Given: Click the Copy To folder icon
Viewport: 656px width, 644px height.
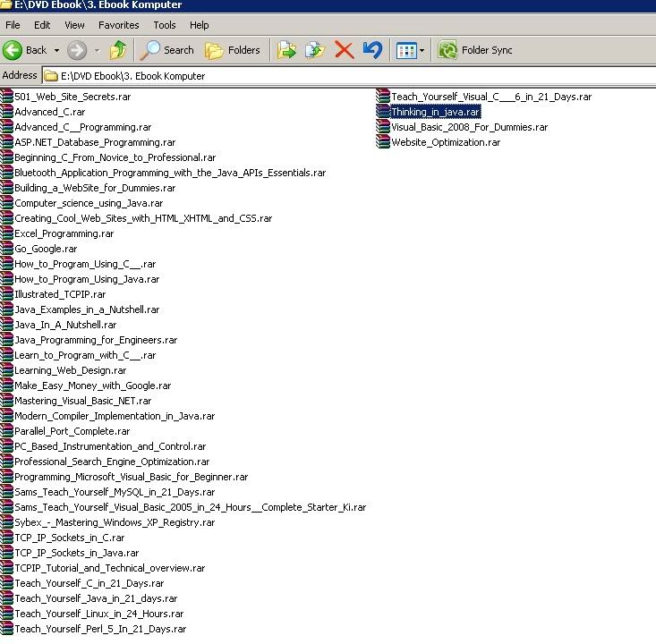Looking at the screenshot, I should tap(315, 50).
